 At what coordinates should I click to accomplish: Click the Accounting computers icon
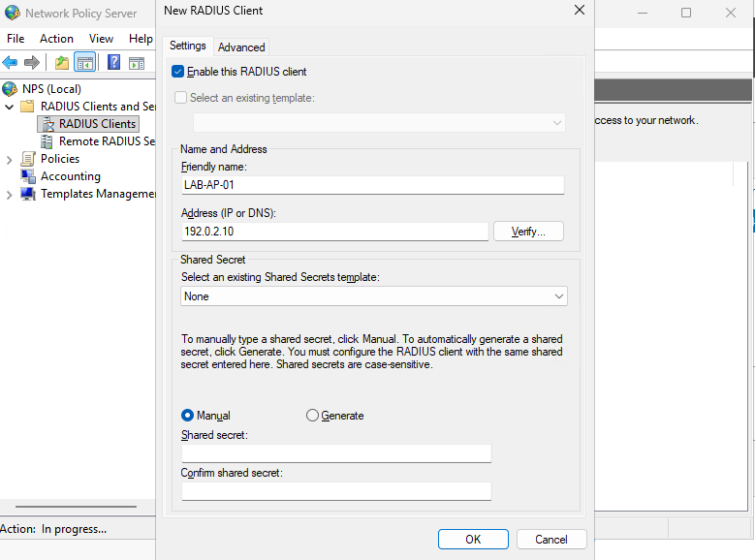[x=28, y=175]
